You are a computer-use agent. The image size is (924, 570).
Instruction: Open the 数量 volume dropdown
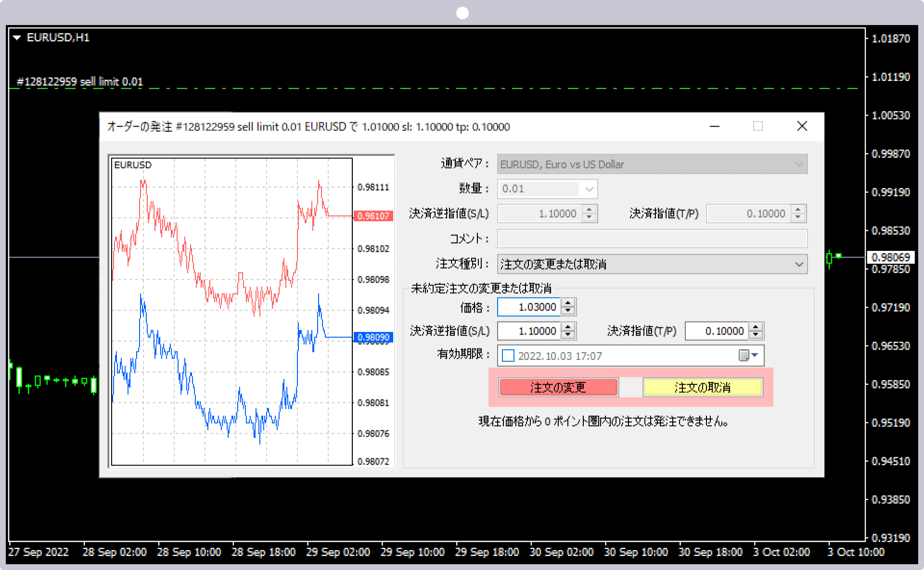pyautogui.click(x=589, y=189)
